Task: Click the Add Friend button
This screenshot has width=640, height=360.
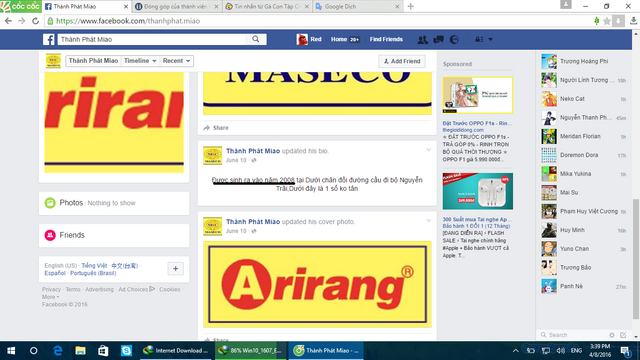Action: 402,61
